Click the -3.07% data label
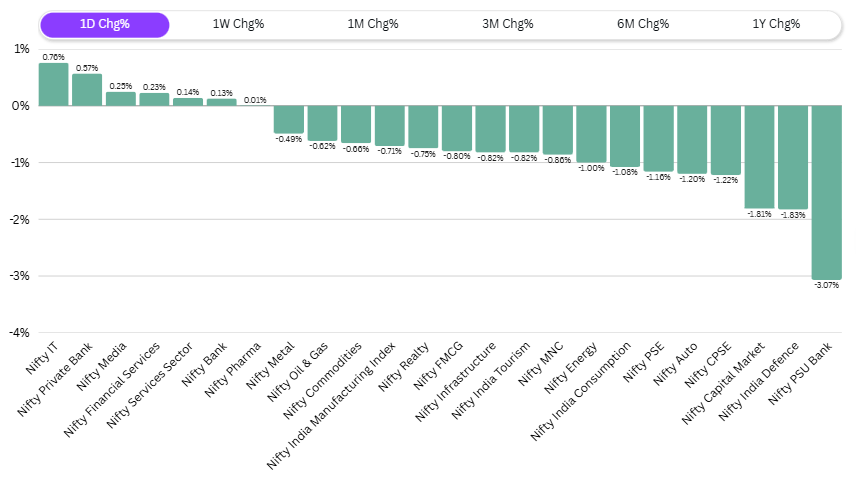Screen dimensions: 856x483 (826, 285)
